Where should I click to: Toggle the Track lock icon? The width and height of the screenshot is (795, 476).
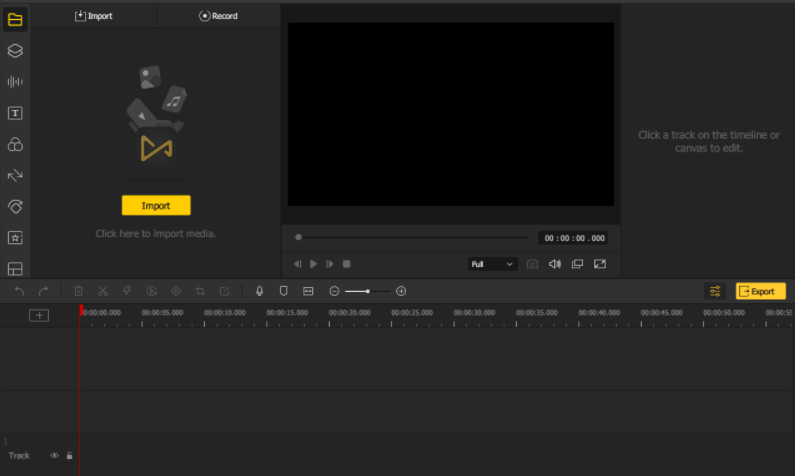pos(69,456)
